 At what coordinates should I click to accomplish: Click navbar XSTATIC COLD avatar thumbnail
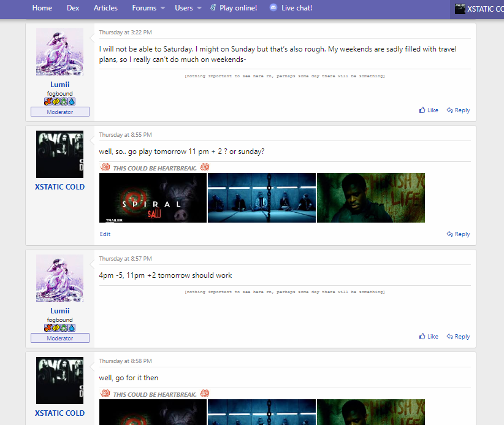[460, 9]
